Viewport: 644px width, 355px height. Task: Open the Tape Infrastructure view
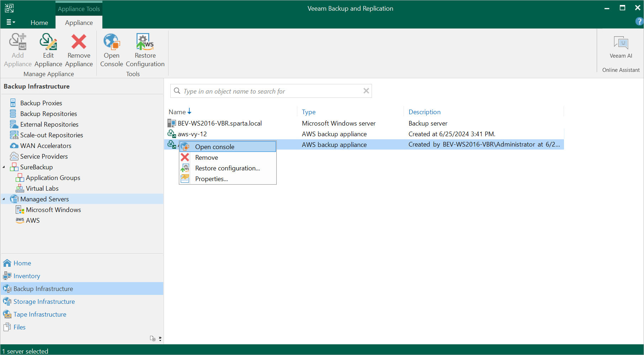[40, 314]
